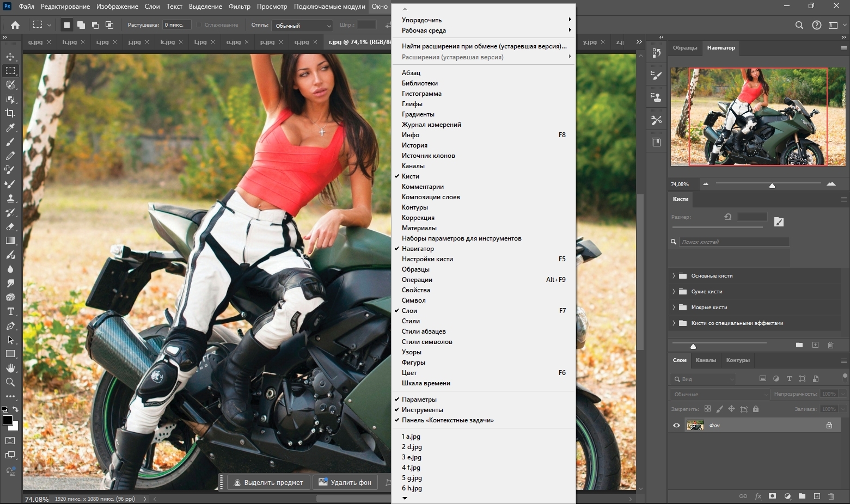The height and width of the screenshot is (504, 850).
Task: Select the Clone Stamp tool
Action: pyautogui.click(x=10, y=198)
